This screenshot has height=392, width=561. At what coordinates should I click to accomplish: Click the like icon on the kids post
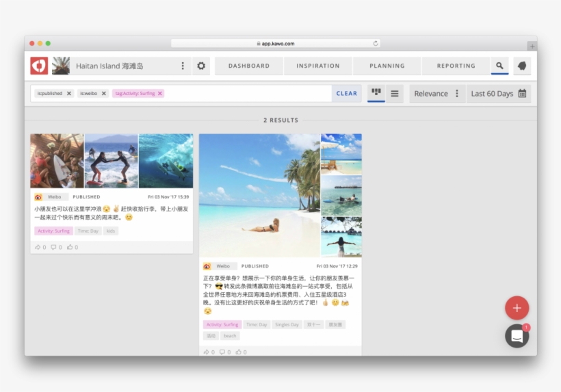[x=70, y=247]
